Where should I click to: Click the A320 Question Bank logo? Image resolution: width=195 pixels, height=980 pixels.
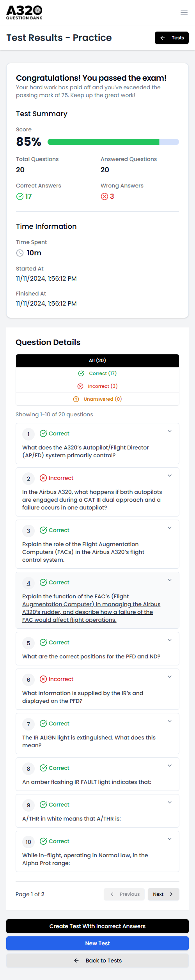[24, 12]
